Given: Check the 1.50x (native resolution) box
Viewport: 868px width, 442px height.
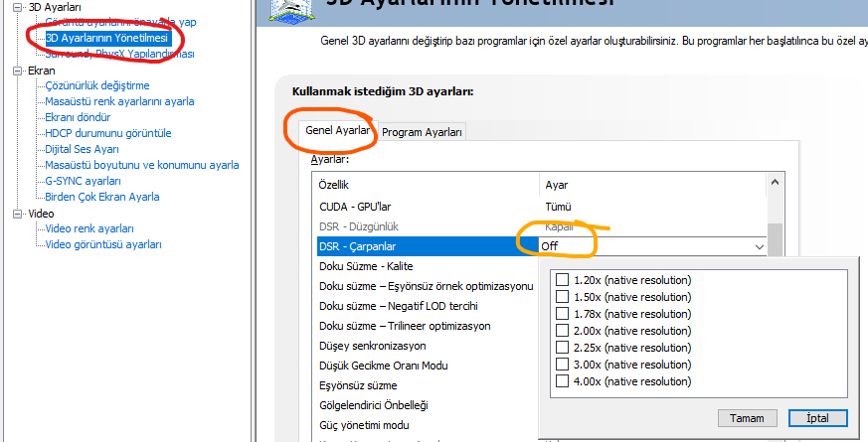Looking at the screenshot, I should 563,297.
